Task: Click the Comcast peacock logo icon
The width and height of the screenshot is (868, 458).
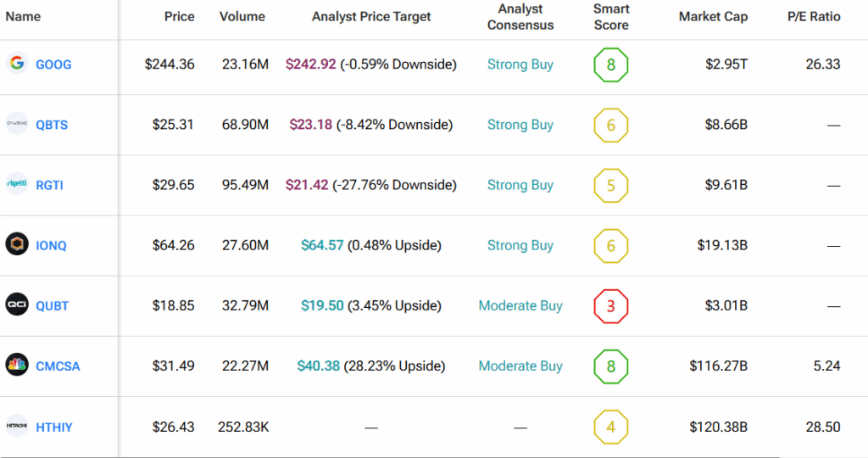Action: point(17,366)
